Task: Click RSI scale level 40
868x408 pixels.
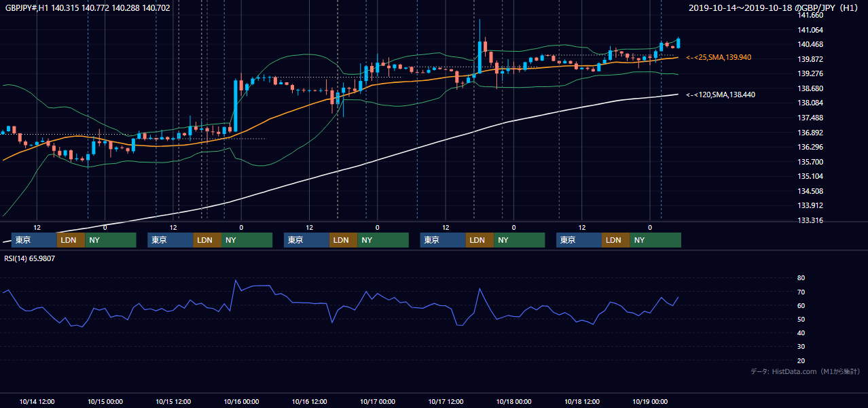Action: pyautogui.click(x=801, y=333)
